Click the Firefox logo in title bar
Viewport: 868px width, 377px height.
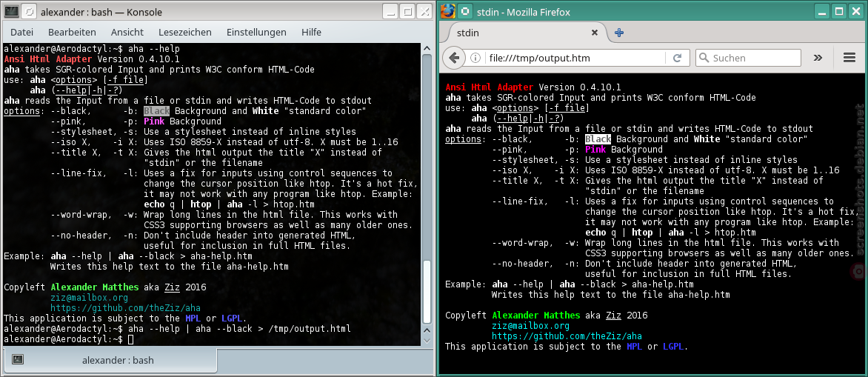click(x=448, y=12)
